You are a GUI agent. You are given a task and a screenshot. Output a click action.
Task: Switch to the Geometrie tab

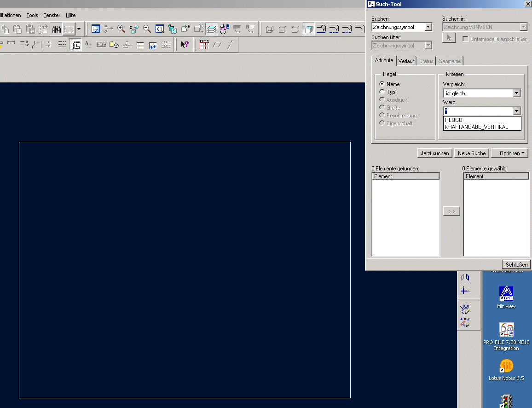(x=450, y=61)
